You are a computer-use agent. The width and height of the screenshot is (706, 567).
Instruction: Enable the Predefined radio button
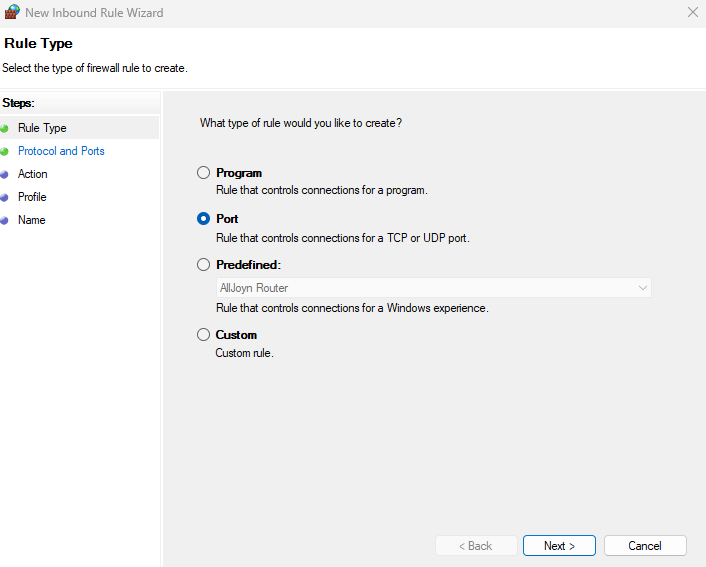[x=204, y=265]
